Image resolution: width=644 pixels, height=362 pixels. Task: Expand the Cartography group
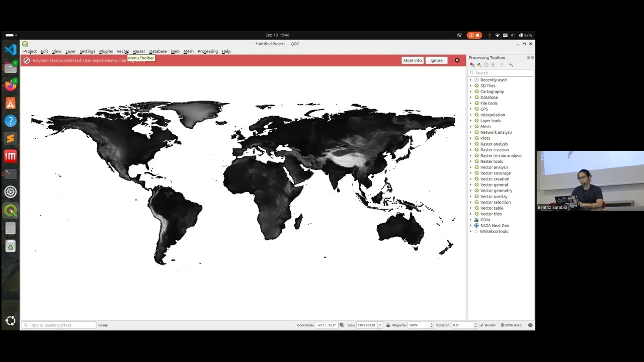click(x=471, y=92)
